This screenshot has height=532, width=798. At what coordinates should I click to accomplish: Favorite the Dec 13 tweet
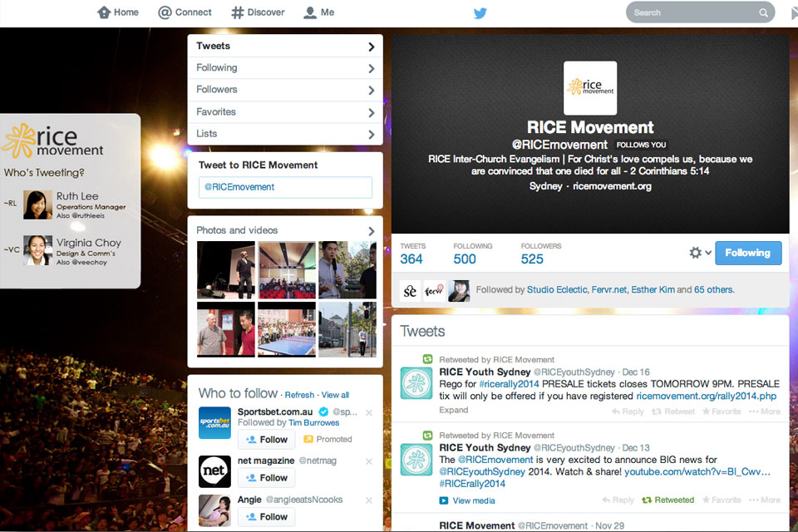point(722,500)
